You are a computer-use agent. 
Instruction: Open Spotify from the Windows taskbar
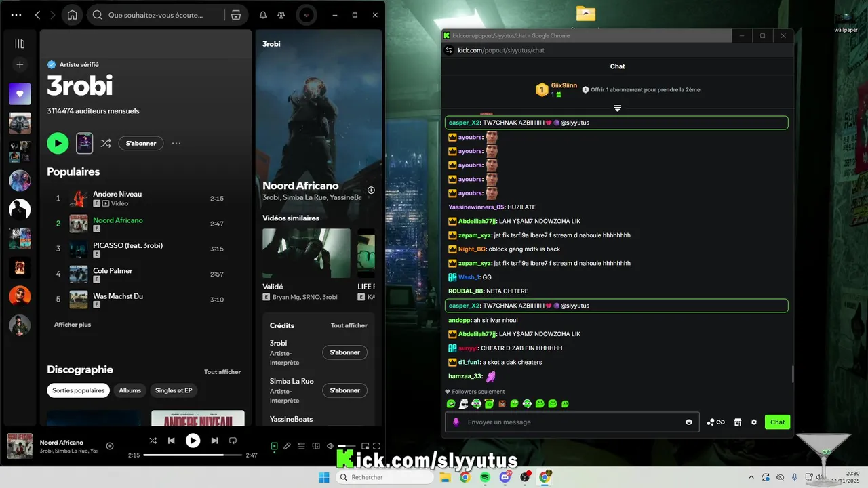point(486,477)
